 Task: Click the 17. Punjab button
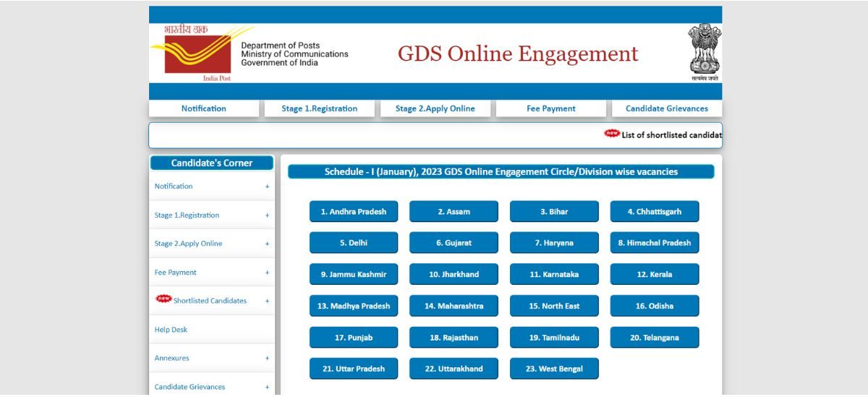[x=354, y=338]
